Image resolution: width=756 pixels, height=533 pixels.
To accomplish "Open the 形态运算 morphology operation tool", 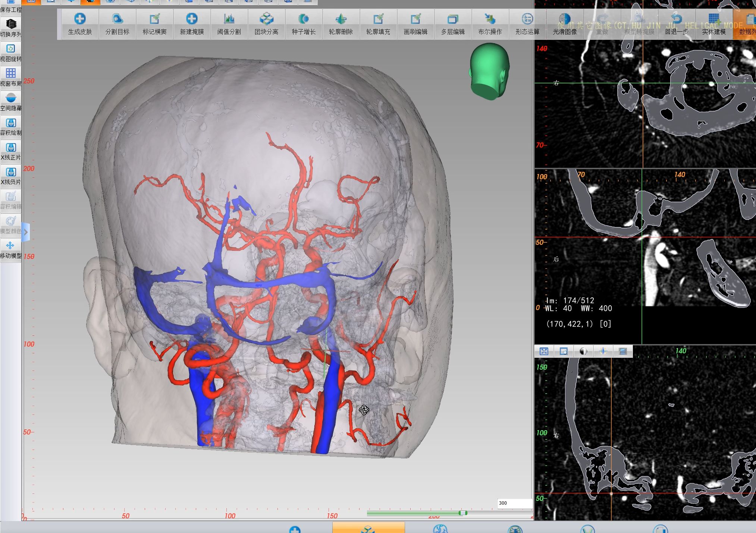I will pos(527,24).
